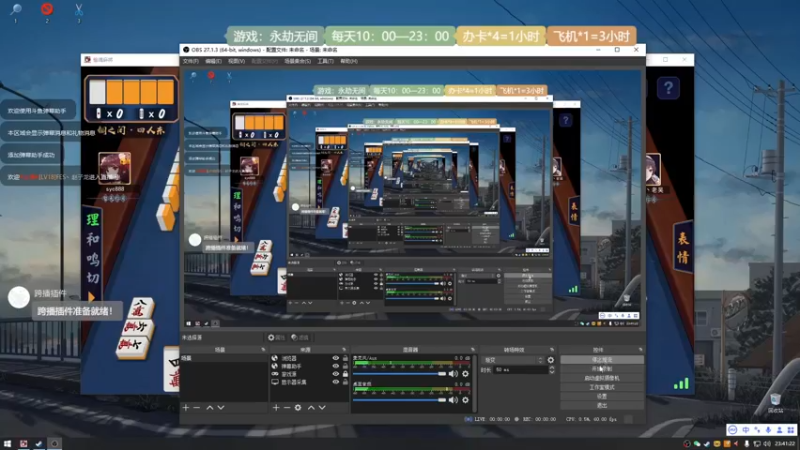800x450 pixels.
Task: Open source 滤镜 filters button
Action: (x=300, y=338)
